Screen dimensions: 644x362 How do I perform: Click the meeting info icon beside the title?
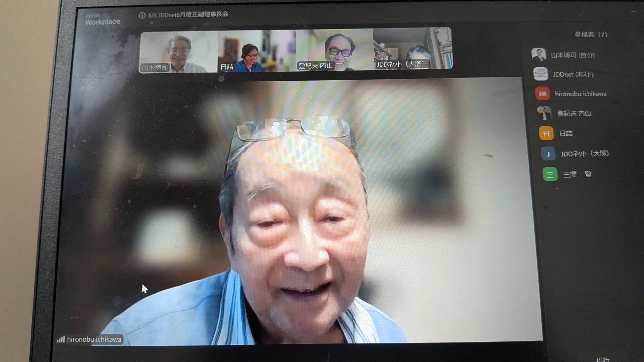click(x=142, y=15)
